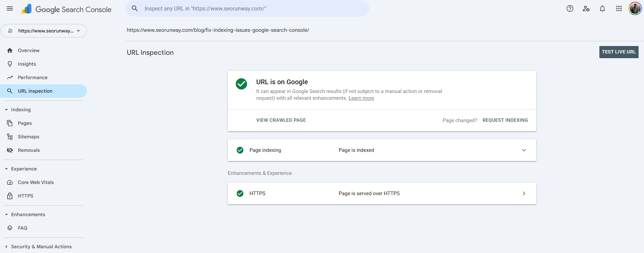
Task: Open the Help question mark icon
Action: (570, 8)
